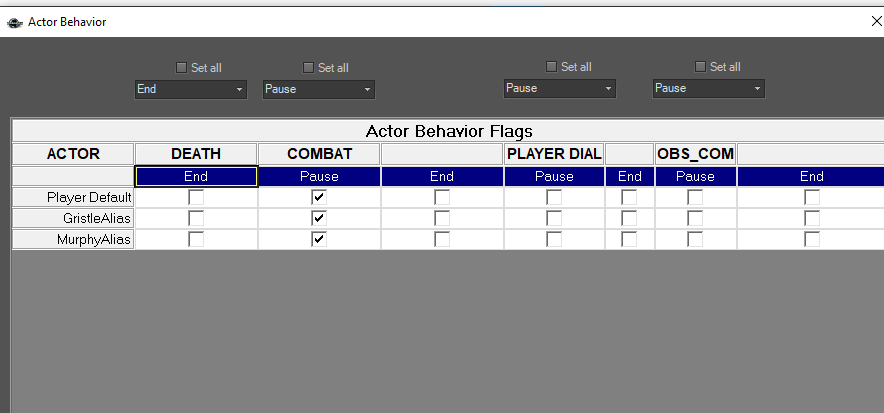Check End box after OBS_COM Pause for Player Default

coord(812,197)
